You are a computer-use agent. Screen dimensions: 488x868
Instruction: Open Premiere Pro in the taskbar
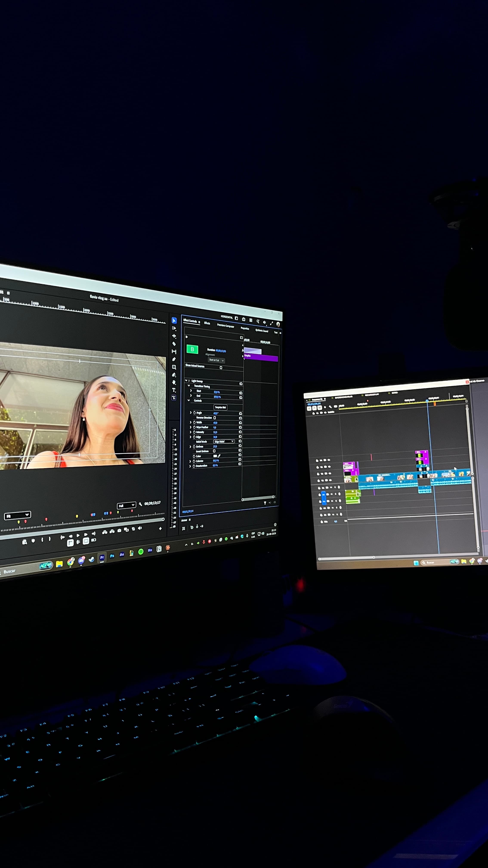(102, 558)
